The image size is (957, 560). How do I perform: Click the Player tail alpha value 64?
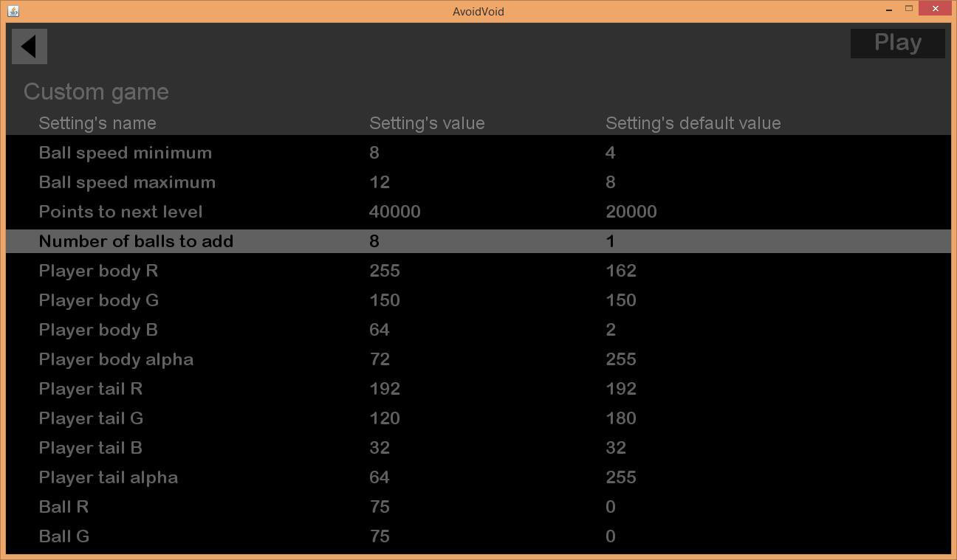pyautogui.click(x=380, y=477)
